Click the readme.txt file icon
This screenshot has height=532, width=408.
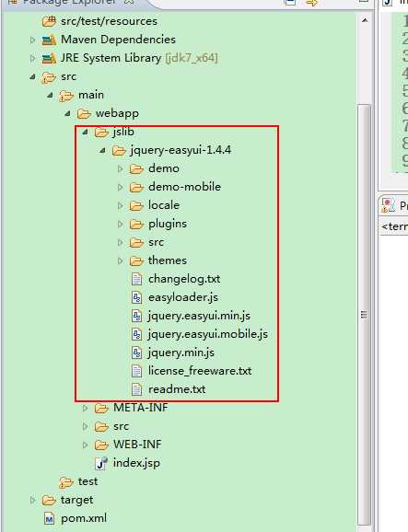point(136,389)
